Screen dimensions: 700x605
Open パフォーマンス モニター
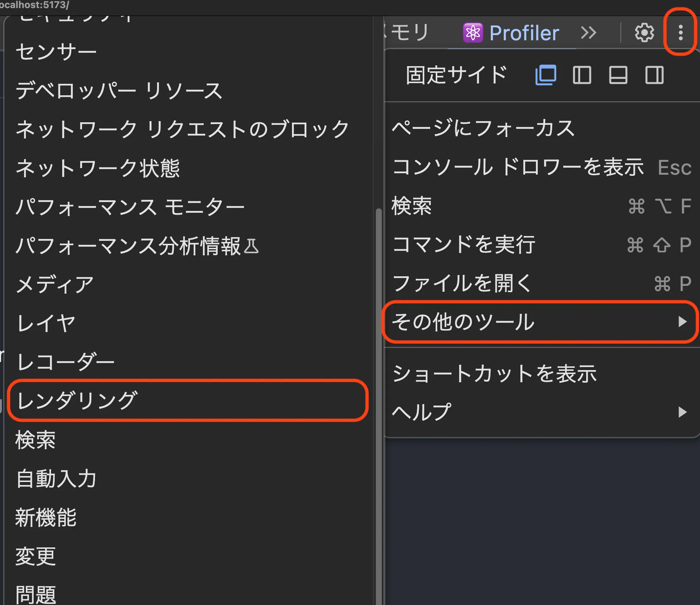(x=188, y=207)
